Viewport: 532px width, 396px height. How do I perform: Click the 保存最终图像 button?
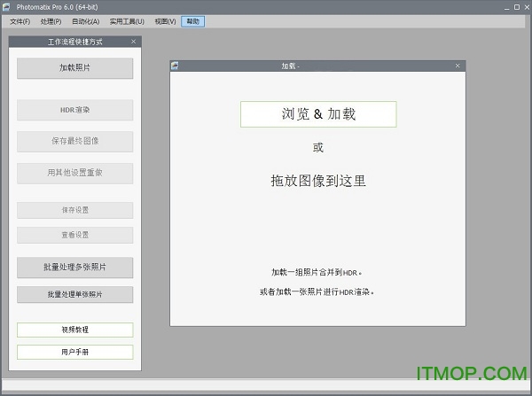[x=74, y=142]
